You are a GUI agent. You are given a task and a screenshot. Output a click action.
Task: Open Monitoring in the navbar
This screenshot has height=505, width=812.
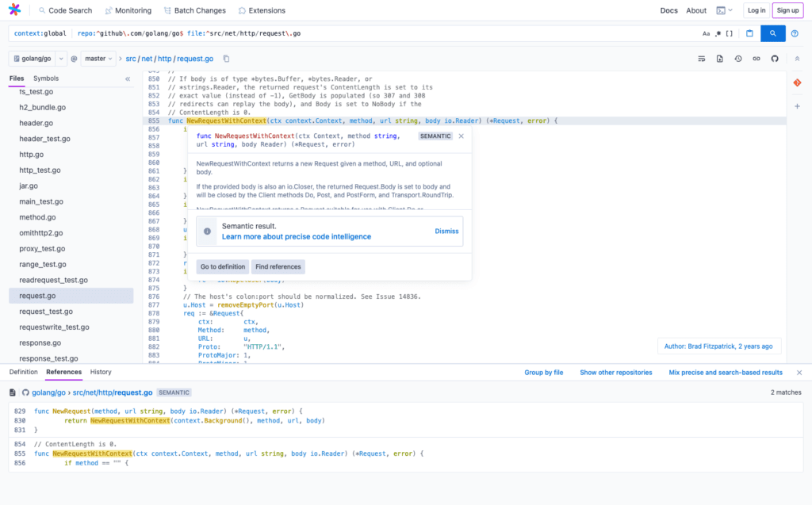128,10
